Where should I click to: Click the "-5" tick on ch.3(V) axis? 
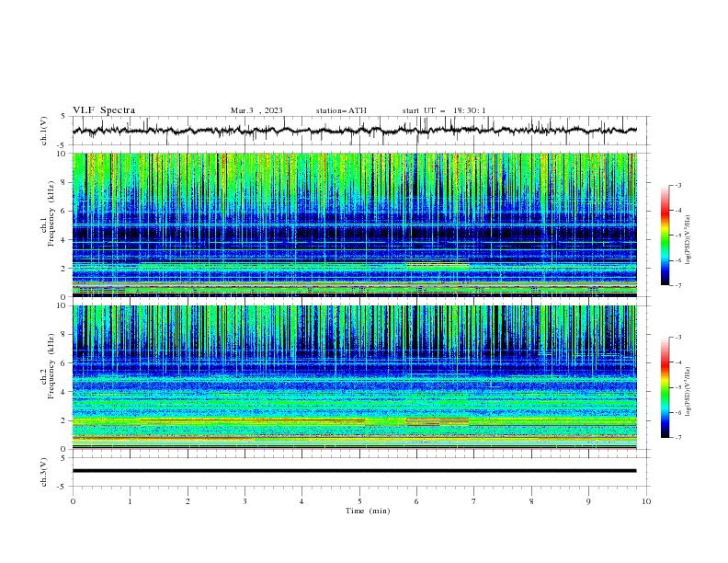63,487
